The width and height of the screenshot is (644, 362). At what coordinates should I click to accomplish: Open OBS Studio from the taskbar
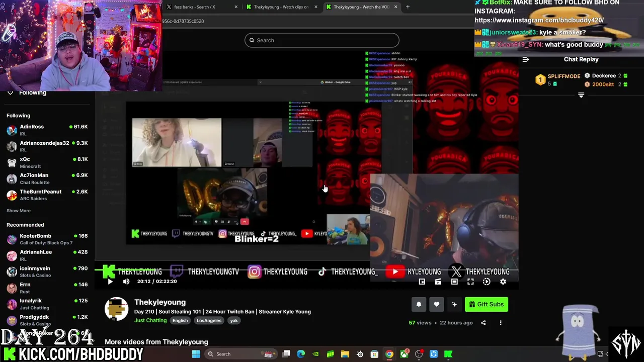coord(419,354)
